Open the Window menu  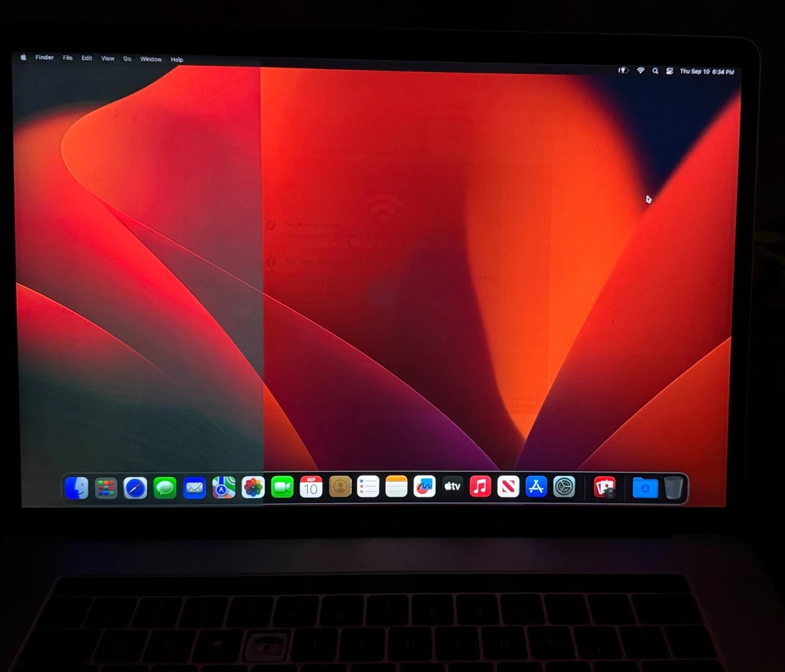[150, 59]
